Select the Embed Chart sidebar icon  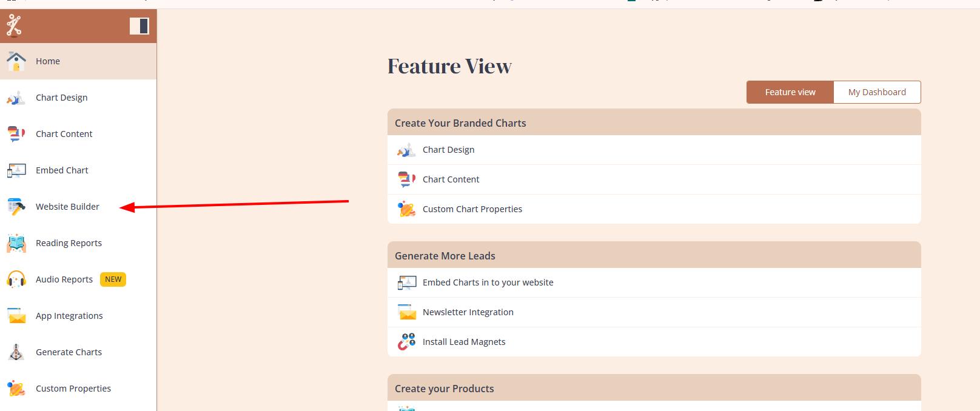16,170
